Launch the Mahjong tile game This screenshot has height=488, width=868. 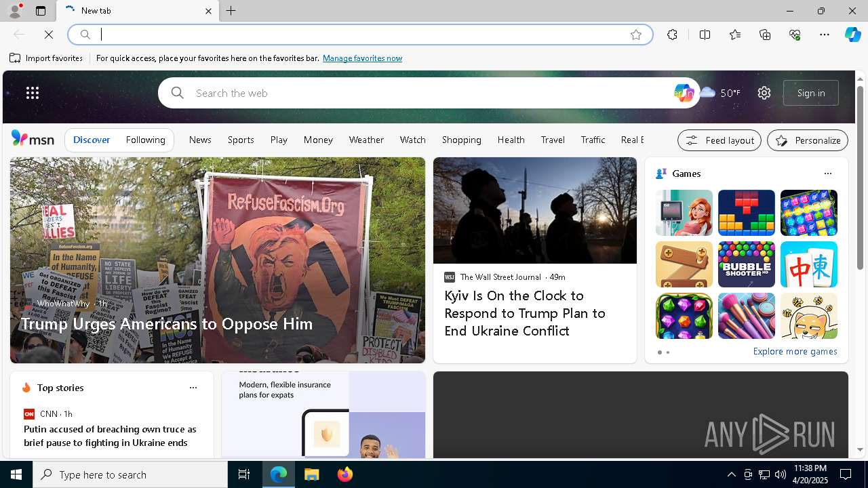[808, 264]
